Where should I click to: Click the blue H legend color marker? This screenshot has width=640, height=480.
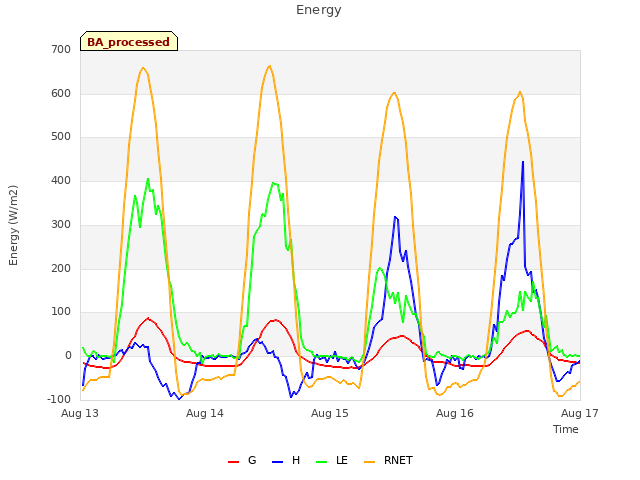pyautogui.click(x=277, y=462)
